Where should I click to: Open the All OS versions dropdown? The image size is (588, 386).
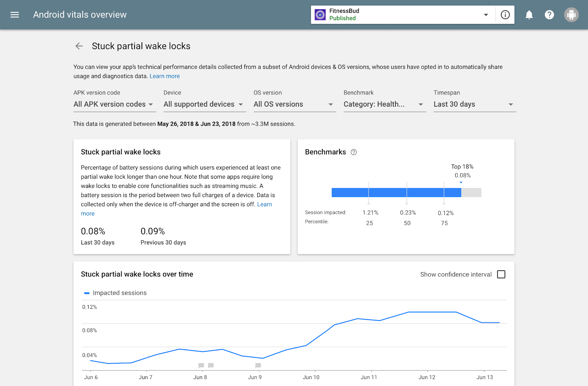point(295,104)
